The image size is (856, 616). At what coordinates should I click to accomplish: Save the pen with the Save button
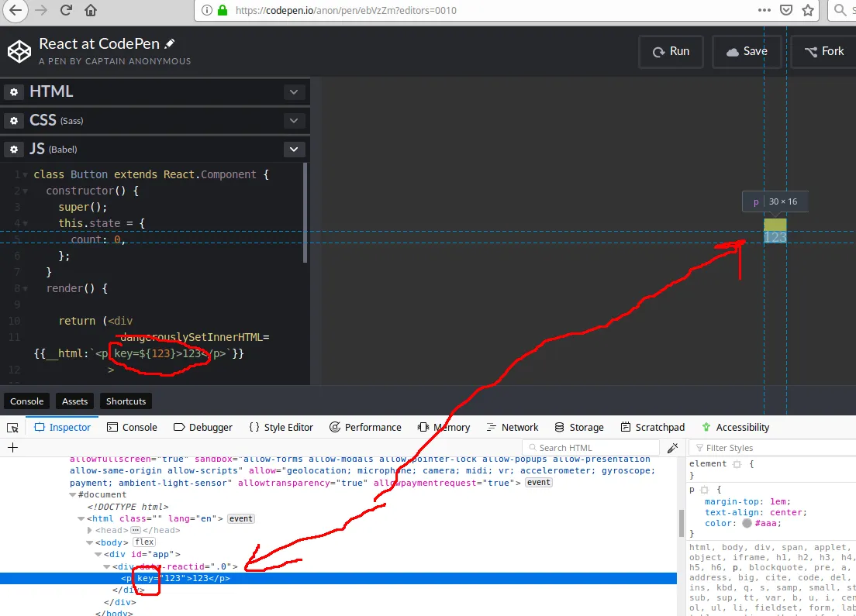(x=746, y=51)
